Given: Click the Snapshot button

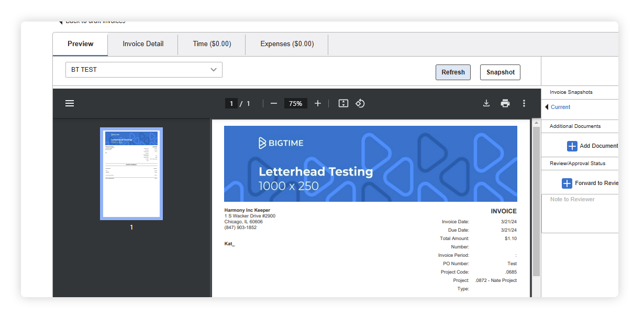Looking at the screenshot, I should (500, 72).
